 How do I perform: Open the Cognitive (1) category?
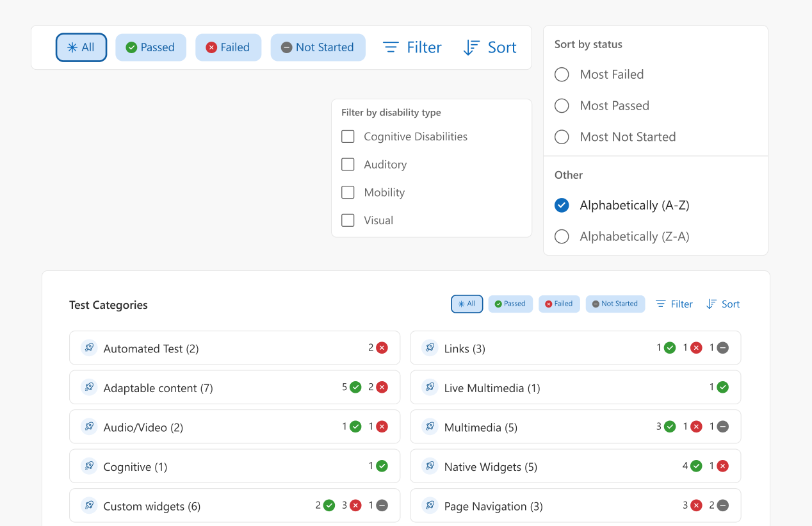[234, 466]
